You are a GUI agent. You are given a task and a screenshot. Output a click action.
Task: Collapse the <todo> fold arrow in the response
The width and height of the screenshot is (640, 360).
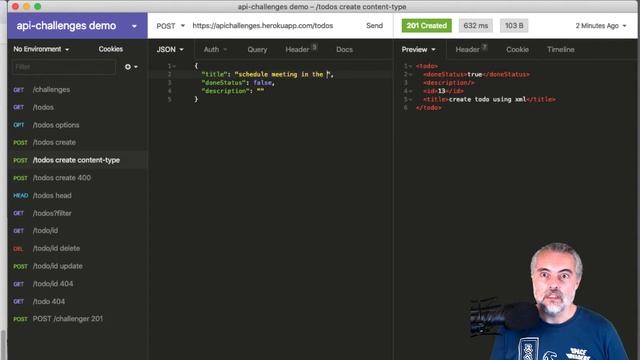pyautogui.click(x=411, y=66)
